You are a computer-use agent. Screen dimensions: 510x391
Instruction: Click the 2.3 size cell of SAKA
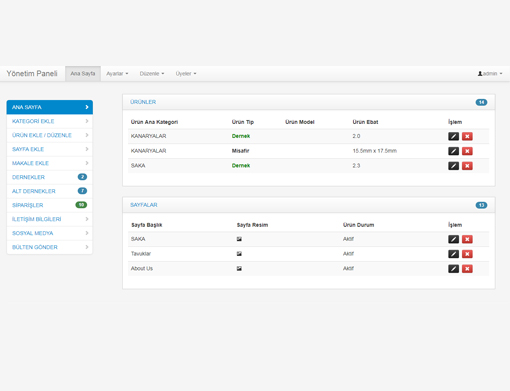pyautogui.click(x=356, y=165)
